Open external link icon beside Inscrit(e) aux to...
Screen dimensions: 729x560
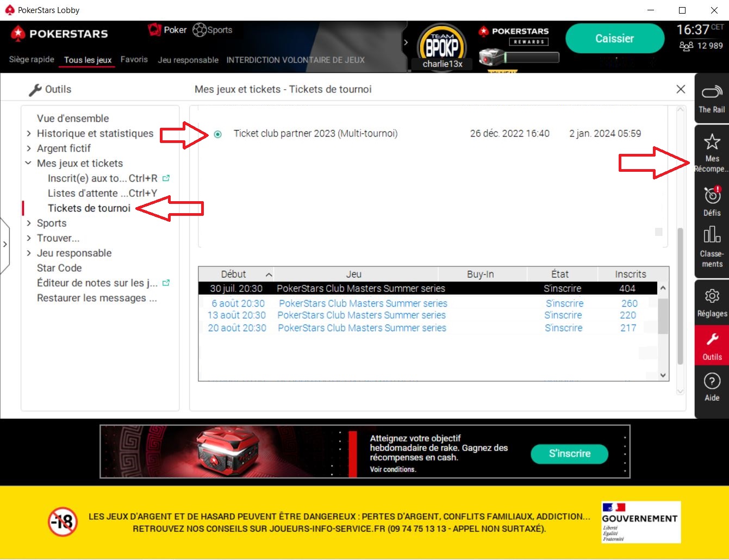166,178
